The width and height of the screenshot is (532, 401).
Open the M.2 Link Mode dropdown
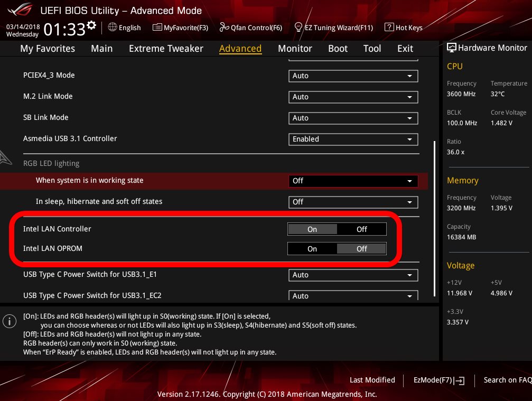(353, 97)
